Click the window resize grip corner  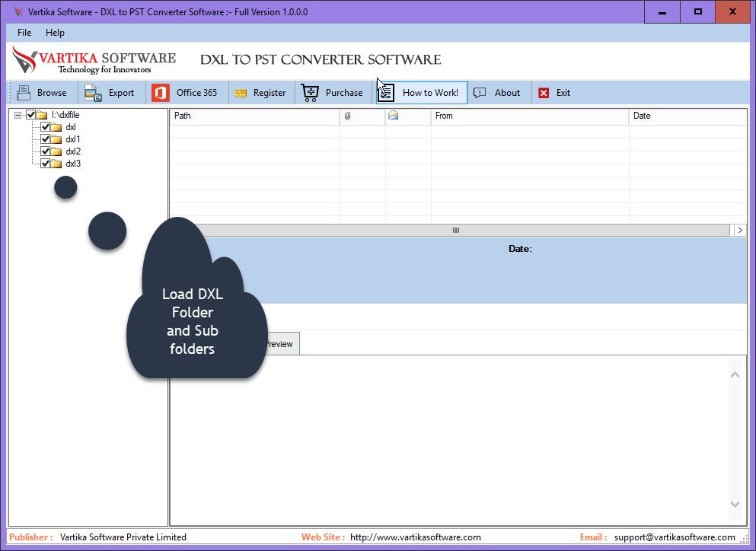(x=744, y=541)
